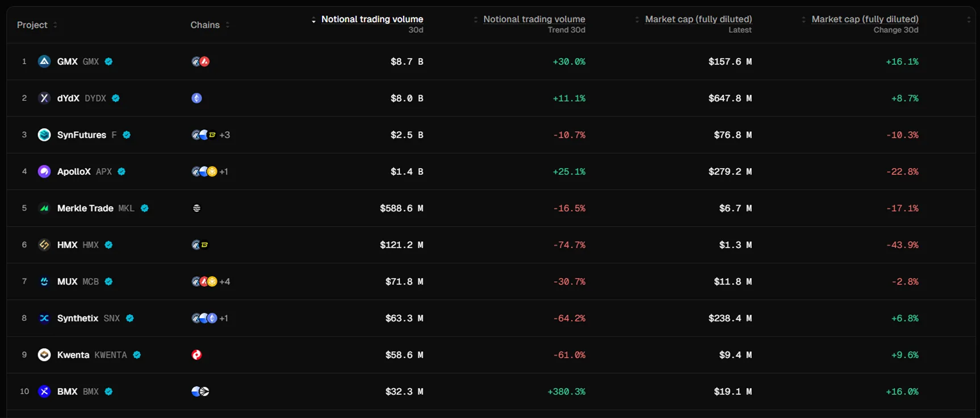
Task: Click the dYdX chain icon
Action: pos(197,98)
